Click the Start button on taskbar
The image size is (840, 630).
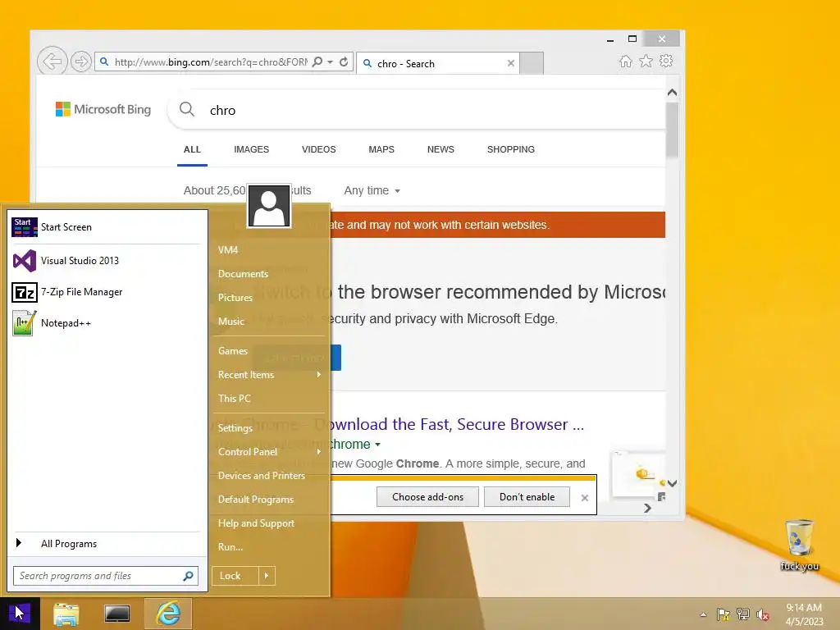[20, 614]
